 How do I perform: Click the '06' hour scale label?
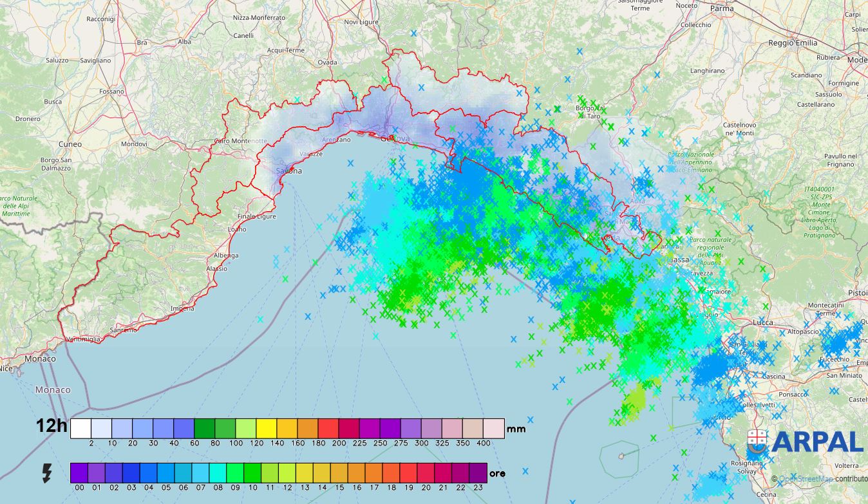pos(184,487)
